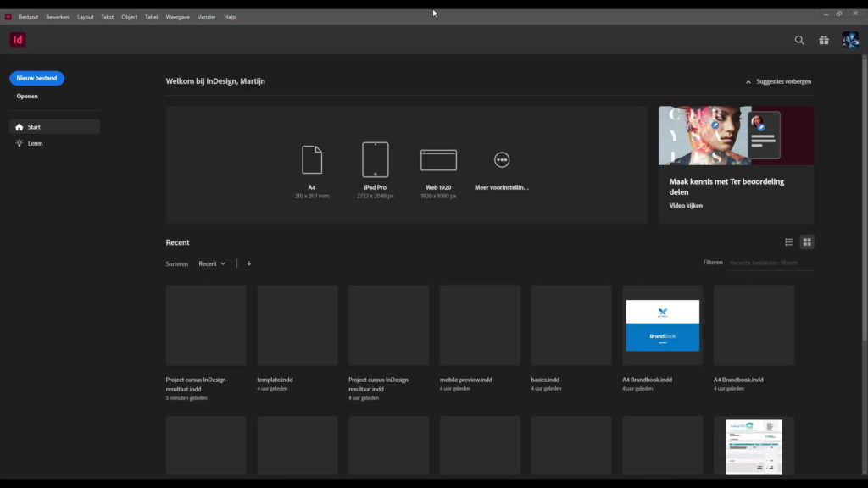Open mobile preview.indd thumbnail

click(480, 325)
